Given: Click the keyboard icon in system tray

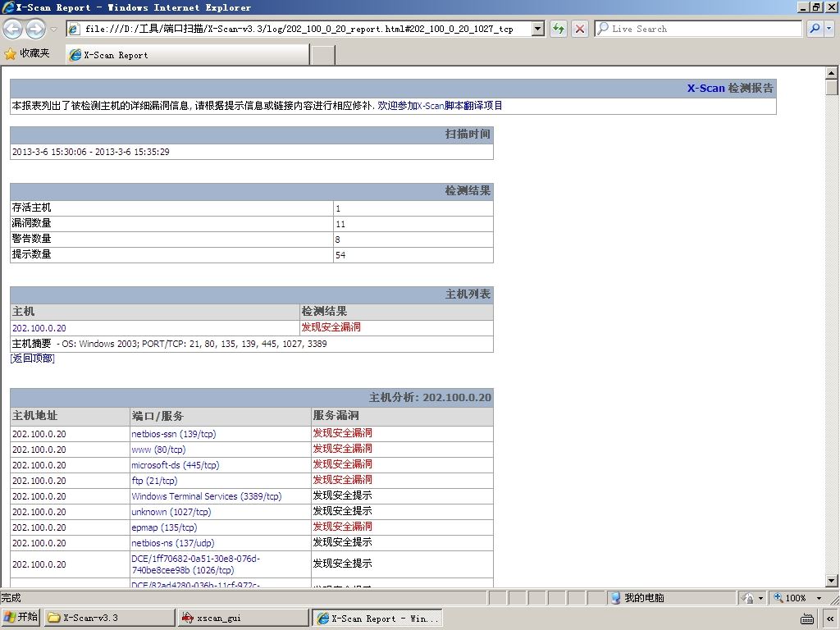Looking at the screenshot, I should [807, 619].
